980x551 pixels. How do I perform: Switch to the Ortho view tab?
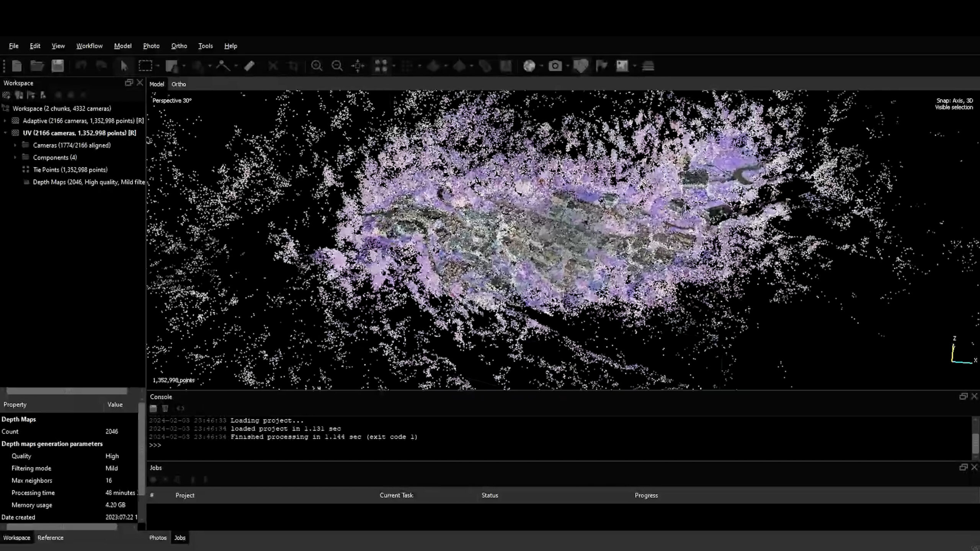[178, 84]
